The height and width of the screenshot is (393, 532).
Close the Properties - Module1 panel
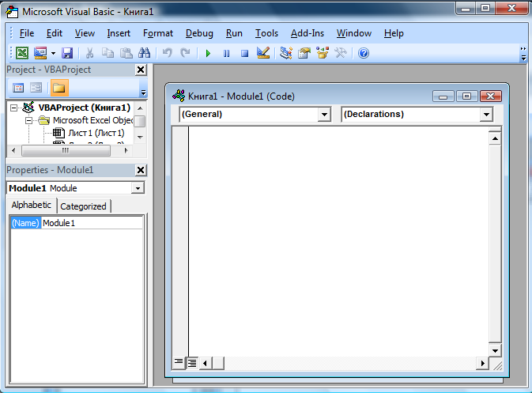141,170
